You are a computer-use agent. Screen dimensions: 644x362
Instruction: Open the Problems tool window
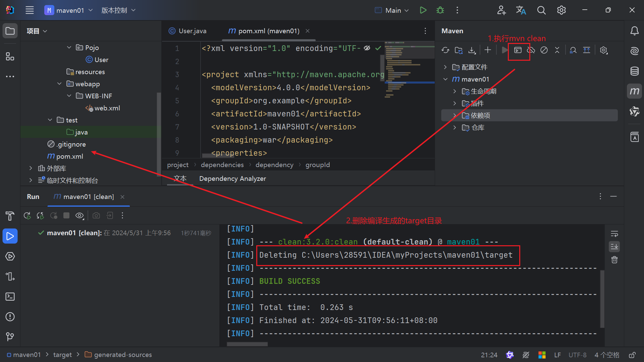[x=10, y=317]
